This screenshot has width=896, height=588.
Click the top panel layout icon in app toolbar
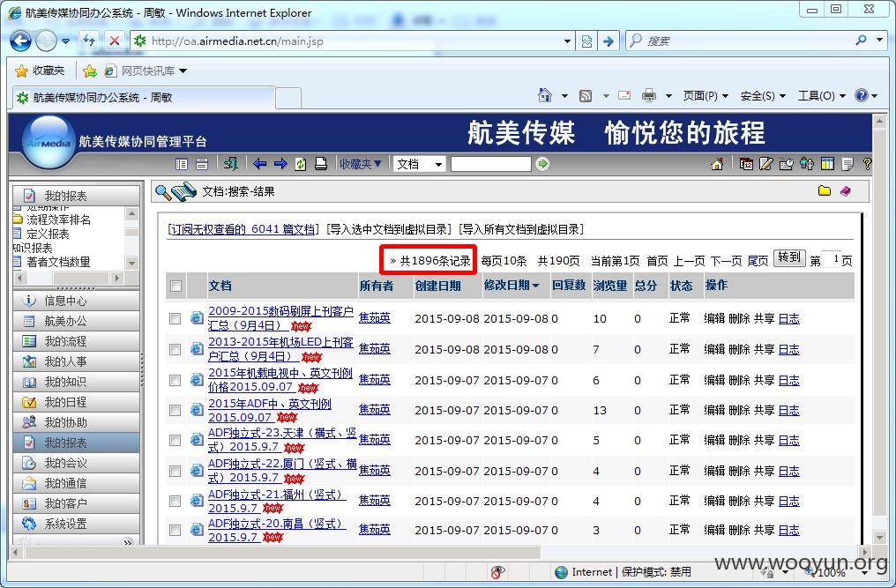pyautogui.click(x=202, y=164)
